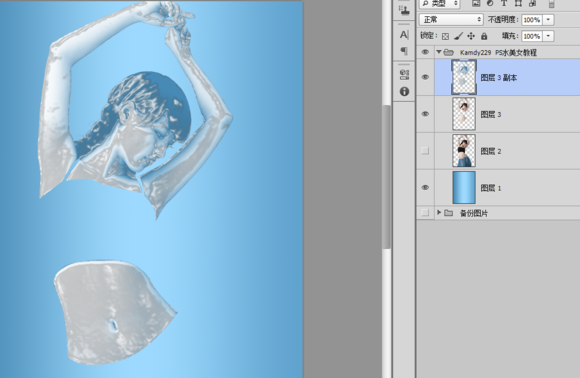Show the hidden 备份图片 group
The width and height of the screenshot is (580, 378).
(425, 213)
